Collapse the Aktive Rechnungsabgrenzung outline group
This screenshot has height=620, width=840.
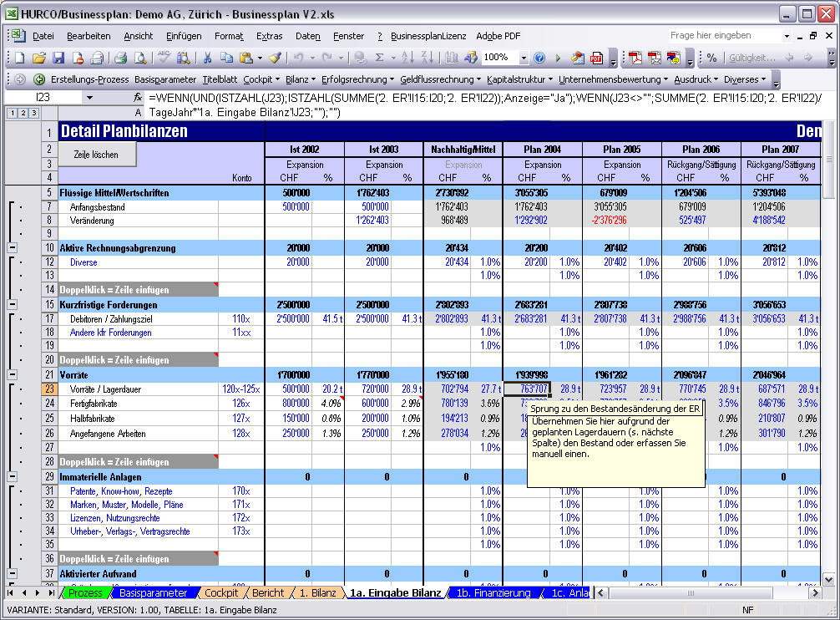[x=13, y=247]
